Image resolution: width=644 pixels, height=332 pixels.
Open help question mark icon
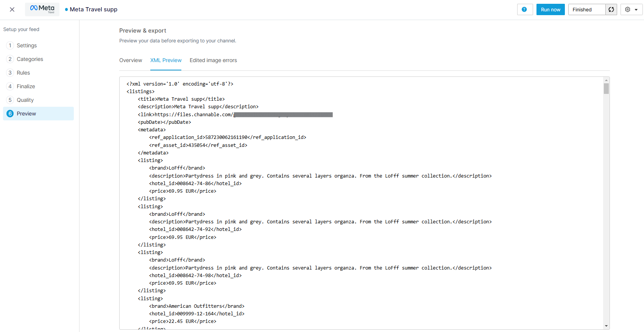[524, 9]
